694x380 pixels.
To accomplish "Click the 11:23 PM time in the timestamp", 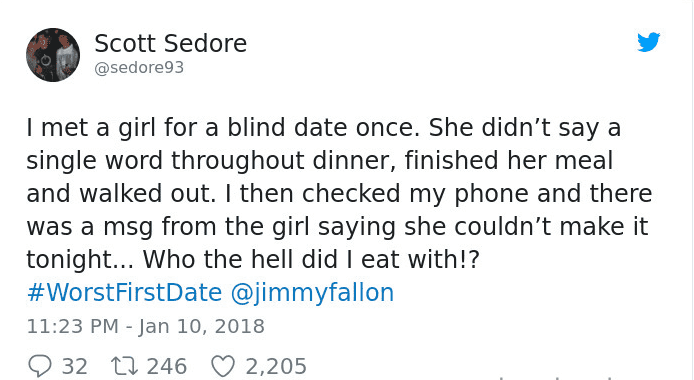I will tap(73, 326).
